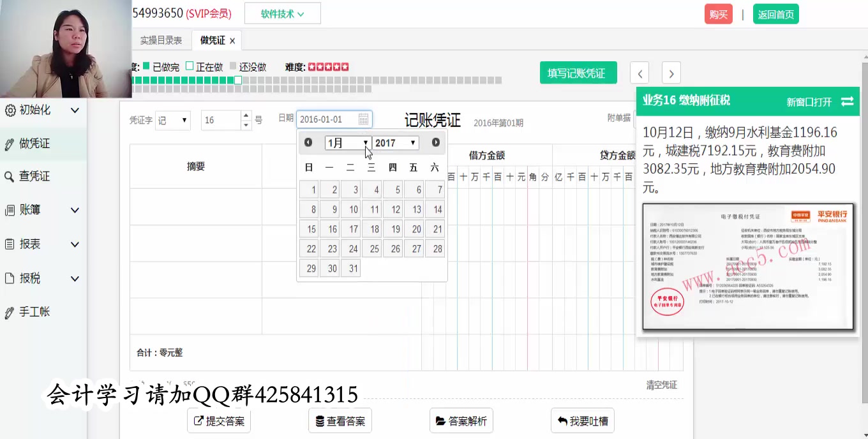868x439 pixels.
Task: Click the 填写记账凭证 green button
Action: pyautogui.click(x=578, y=72)
